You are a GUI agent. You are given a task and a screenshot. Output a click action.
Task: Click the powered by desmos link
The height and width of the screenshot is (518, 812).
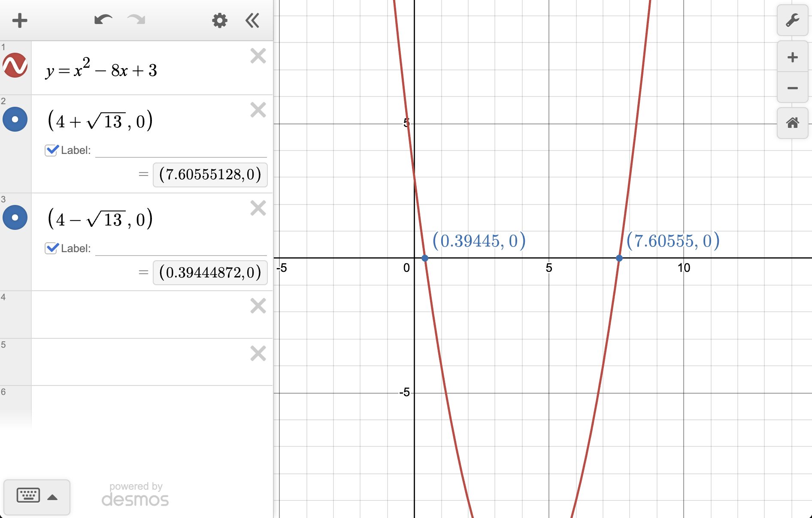click(x=135, y=494)
